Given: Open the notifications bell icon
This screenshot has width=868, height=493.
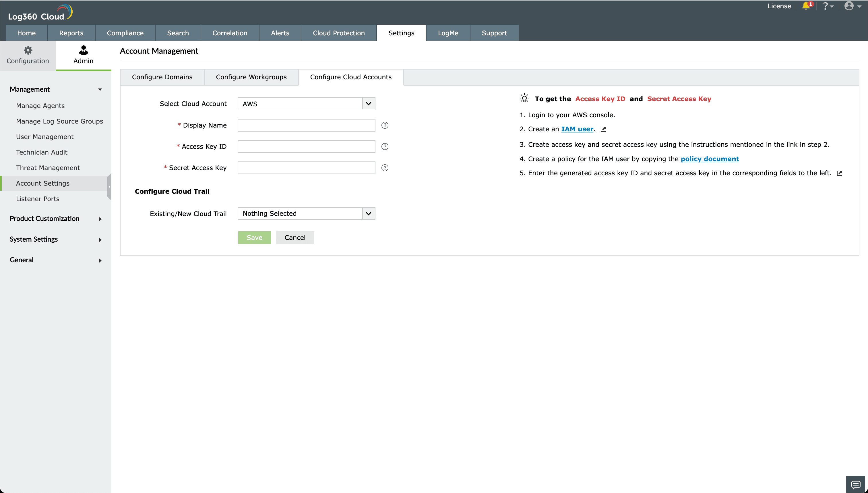Looking at the screenshot, I should pos(807,6).
